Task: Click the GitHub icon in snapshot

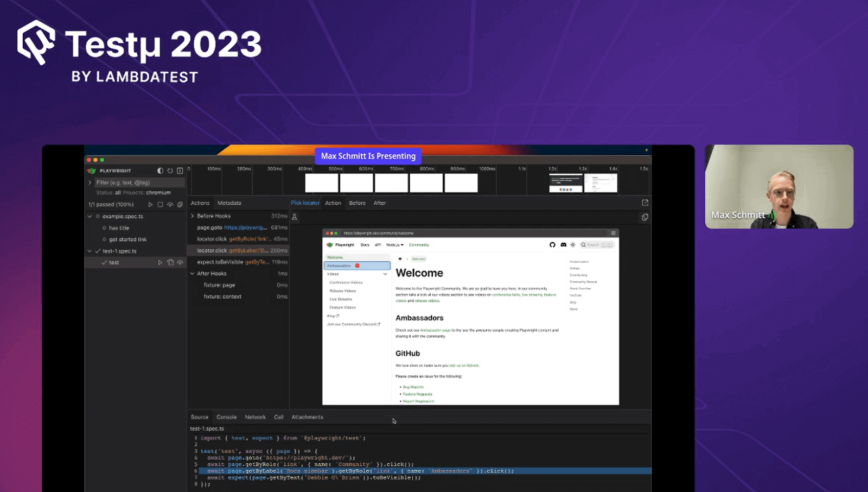Action: click(x=552, y=245)
